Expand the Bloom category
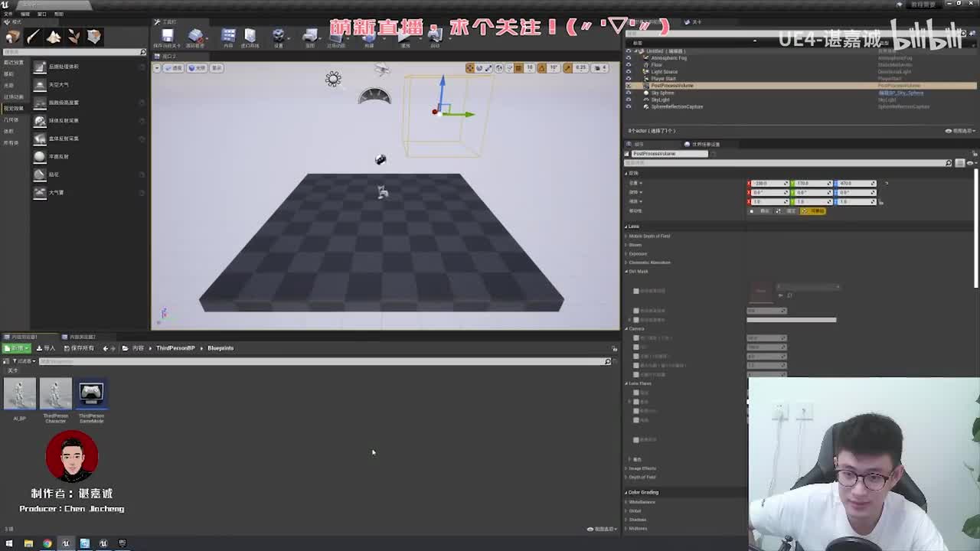 626,245
